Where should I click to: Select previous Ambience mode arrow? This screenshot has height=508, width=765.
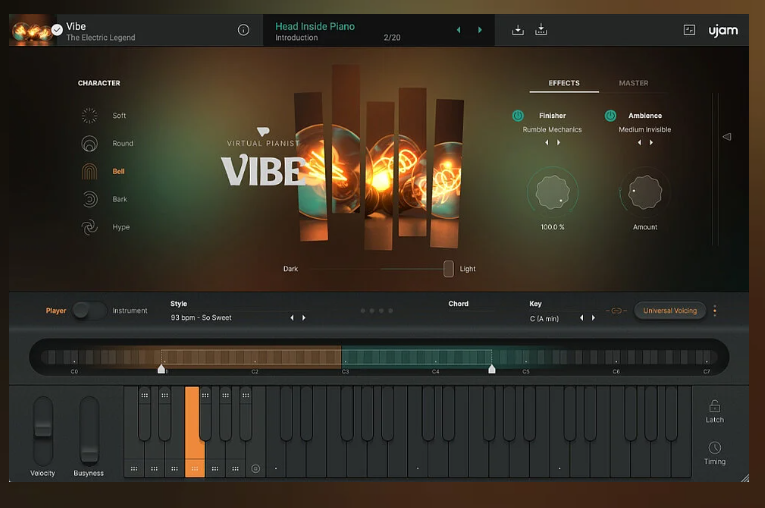(x=640, y=142)
